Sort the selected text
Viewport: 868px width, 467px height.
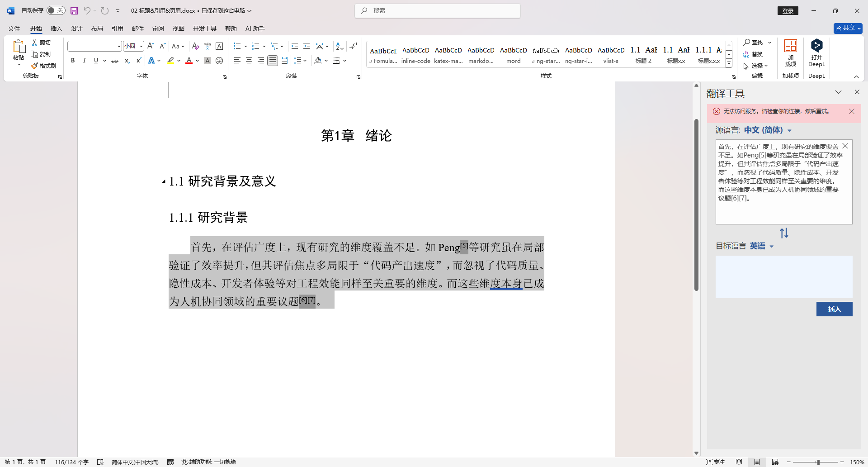click(x=340, y=46)
